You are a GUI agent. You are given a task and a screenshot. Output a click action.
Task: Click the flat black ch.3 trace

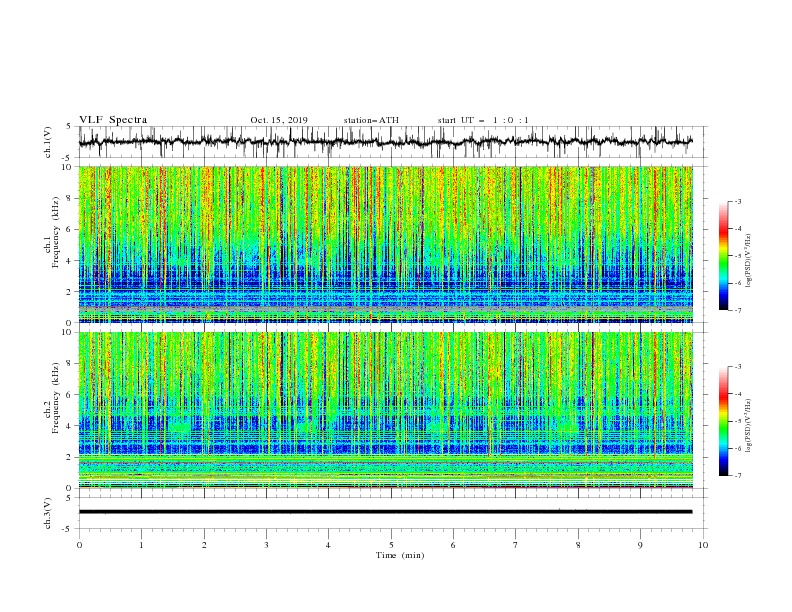[x=385, y=512]
